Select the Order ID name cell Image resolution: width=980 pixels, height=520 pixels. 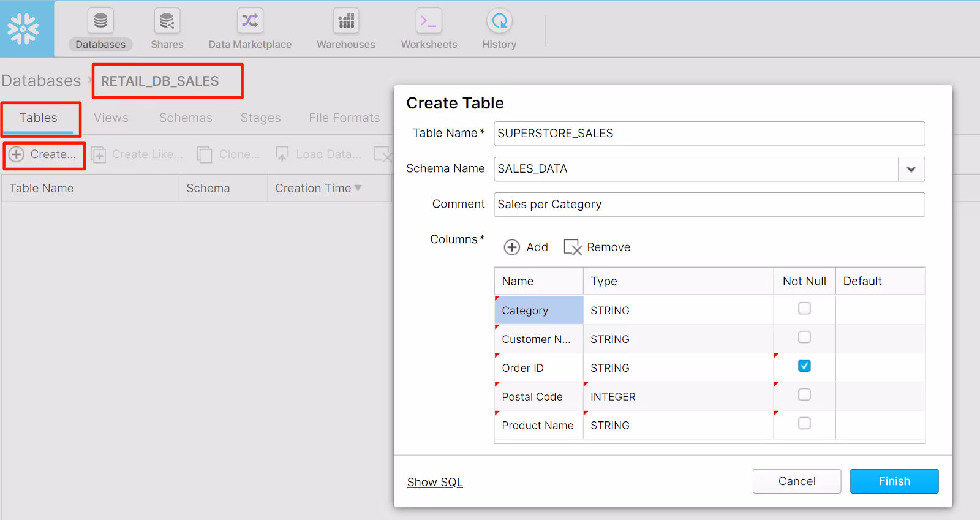(x=539, y=367)
